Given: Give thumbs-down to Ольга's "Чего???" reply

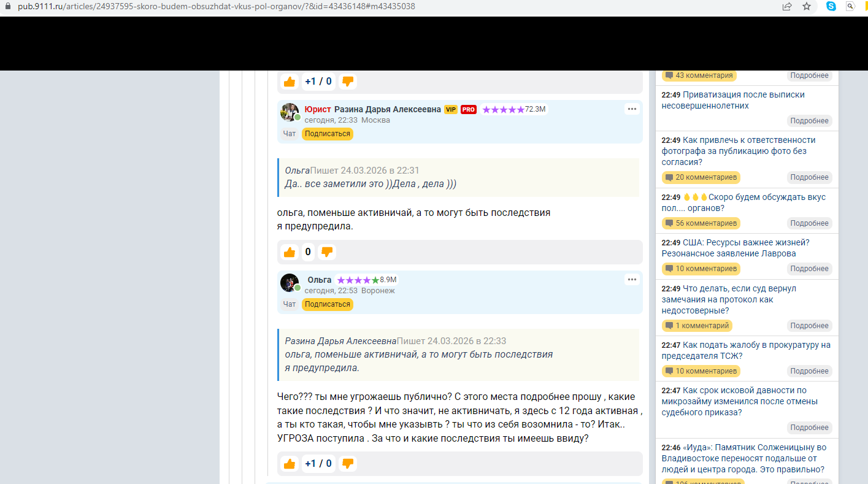Looking at the screenshot, I should coord(348,464).
